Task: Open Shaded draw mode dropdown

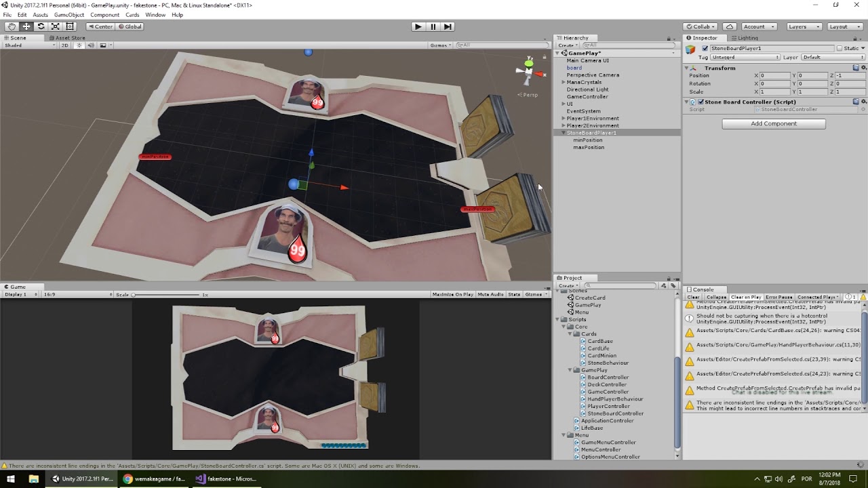Action: pos(28,45)
